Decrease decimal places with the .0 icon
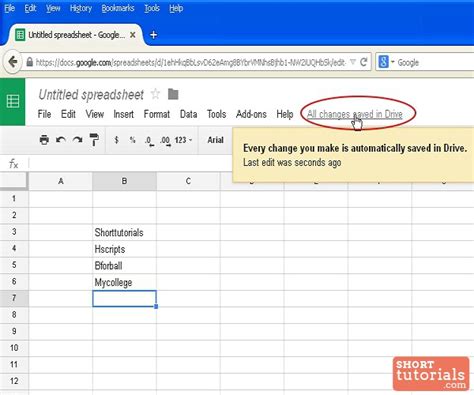The width and height of the screenshot is (474, 395). click(x=149, y=141)
